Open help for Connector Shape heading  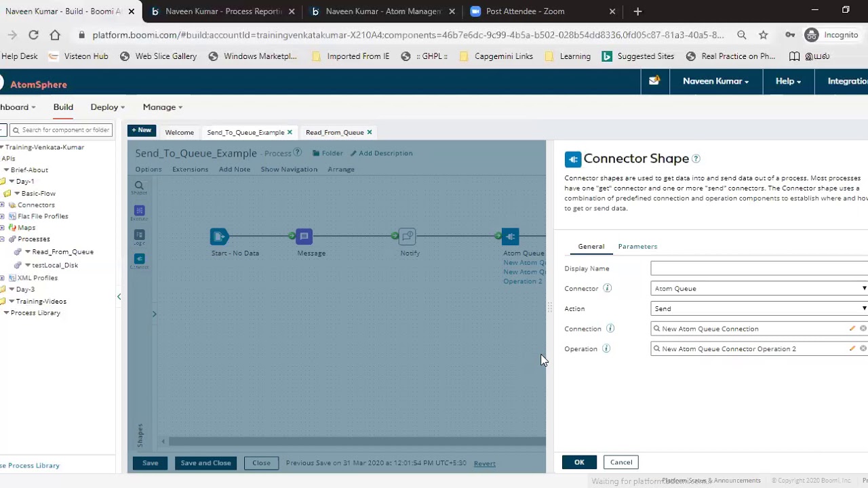pos(696,159)
